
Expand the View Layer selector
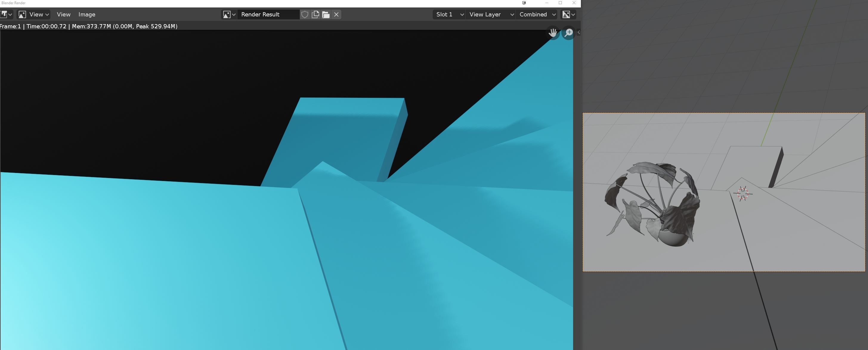[491, 15]
